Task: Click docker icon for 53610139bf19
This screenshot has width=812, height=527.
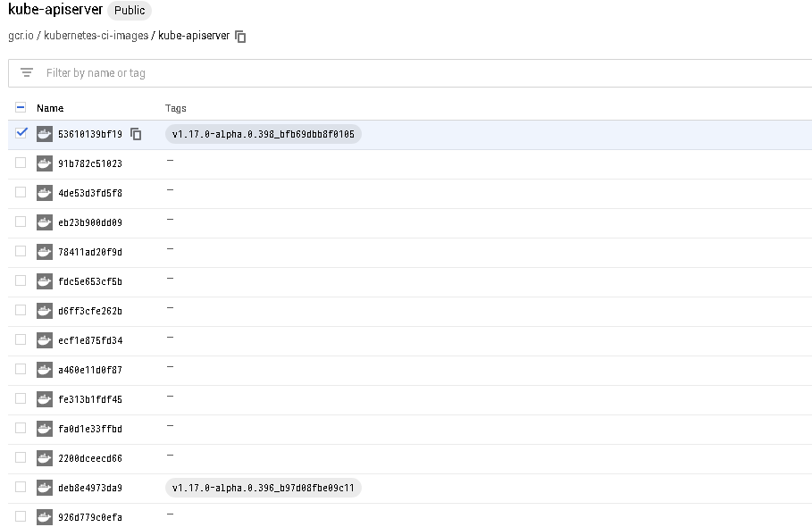Action: click(45, 134)
